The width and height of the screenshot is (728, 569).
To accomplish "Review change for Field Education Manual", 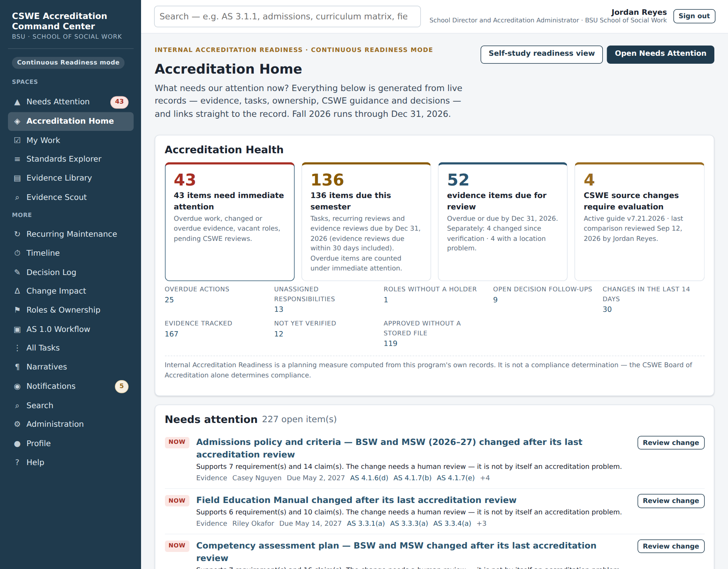I will pyautogui.click(x=670, y=501).
